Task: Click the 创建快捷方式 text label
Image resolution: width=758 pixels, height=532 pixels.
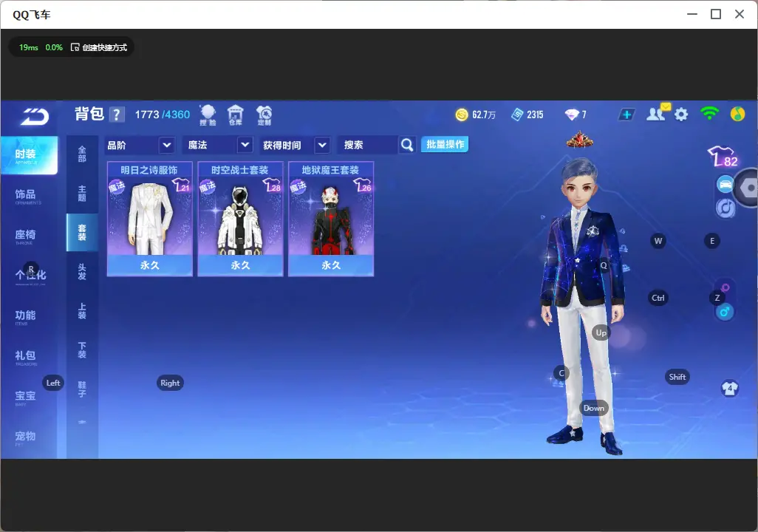Action: point(104,47)
